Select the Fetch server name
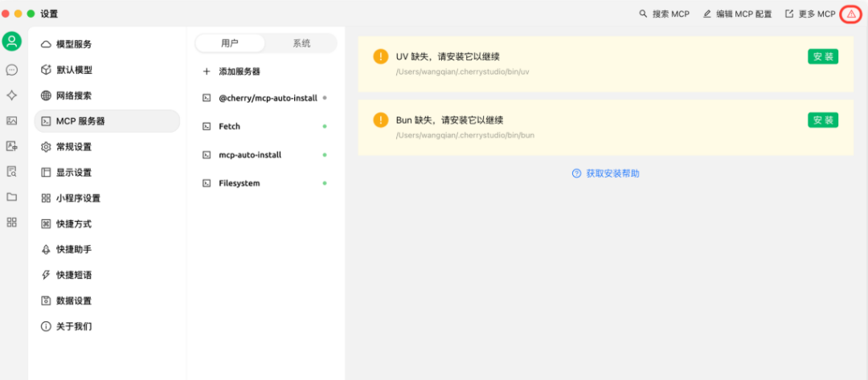This screenshot has width=868, height=380. pyautogui.click(x=230, y=127)
